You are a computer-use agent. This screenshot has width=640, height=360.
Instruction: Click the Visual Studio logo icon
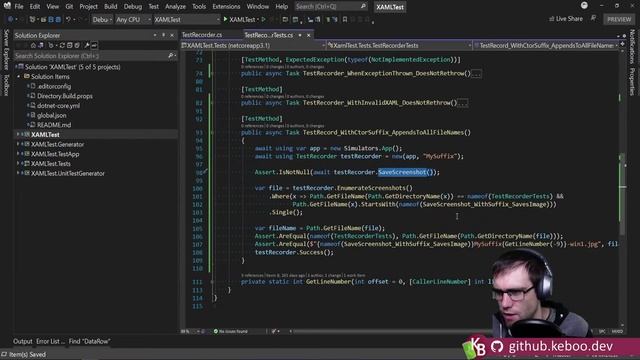(7, 6)
